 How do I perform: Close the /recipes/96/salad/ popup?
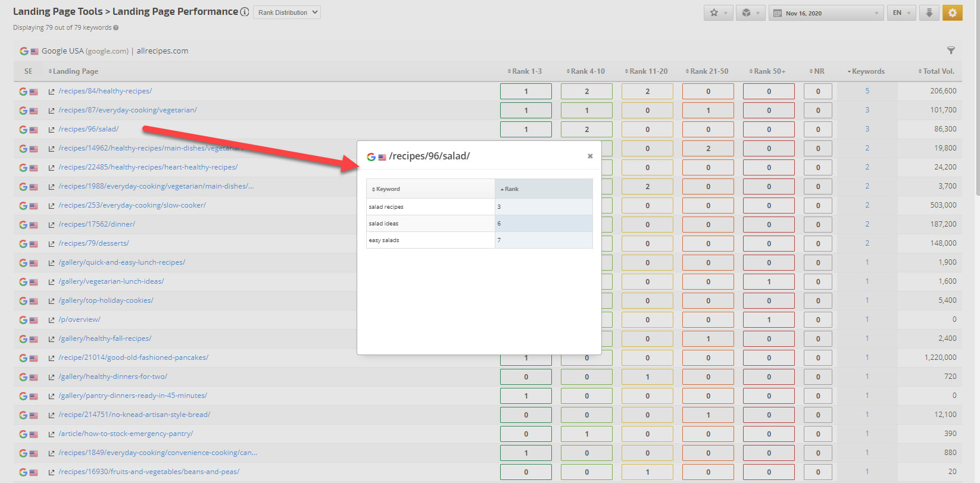(x=590, y=156)
